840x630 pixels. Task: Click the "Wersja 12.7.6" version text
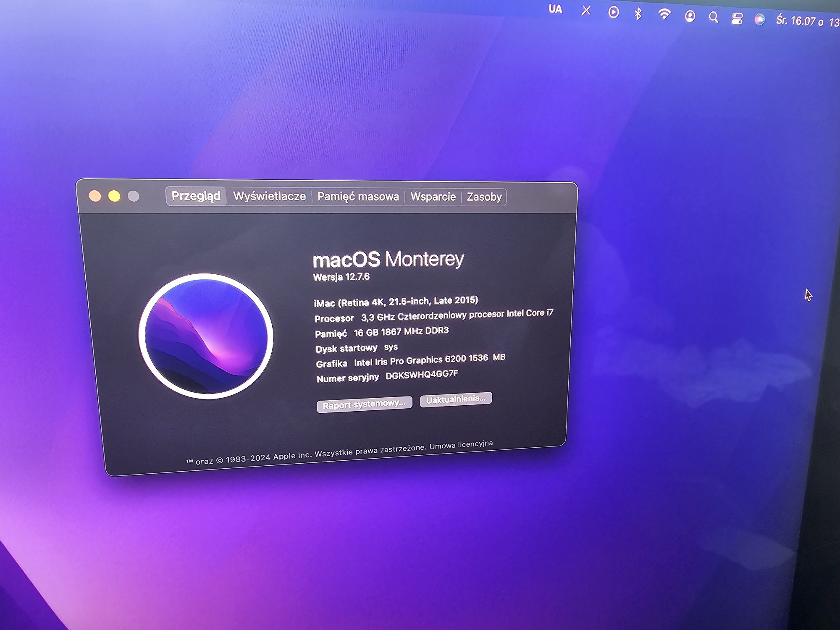pyautogui.click(x=341, y=277)
